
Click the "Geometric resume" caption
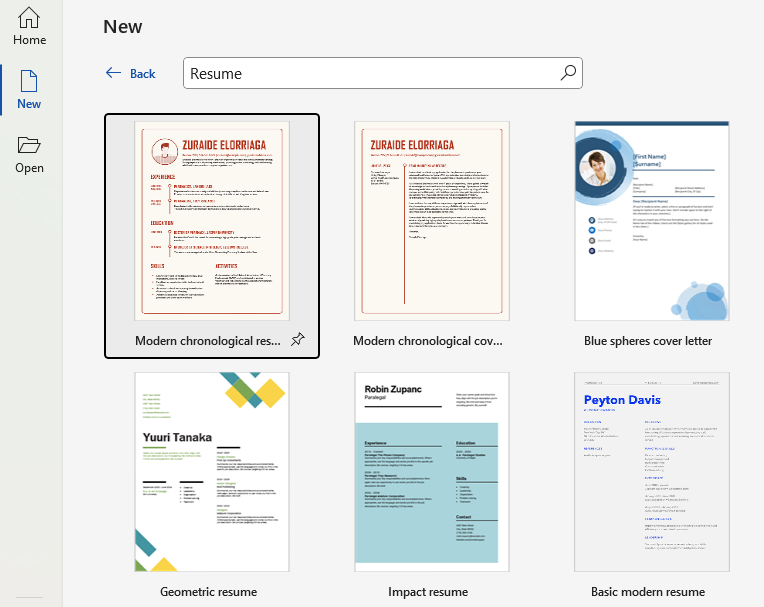pos(209,591)
